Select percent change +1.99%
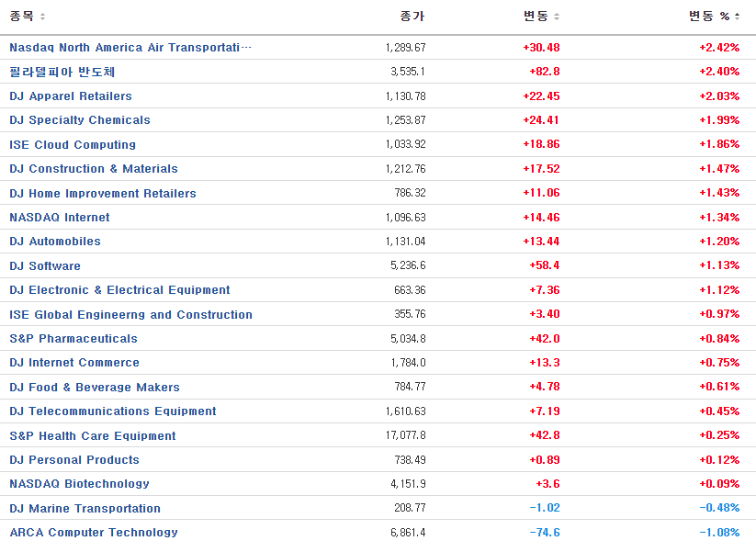Screen dimensions: 756x552 coord(719,120)
